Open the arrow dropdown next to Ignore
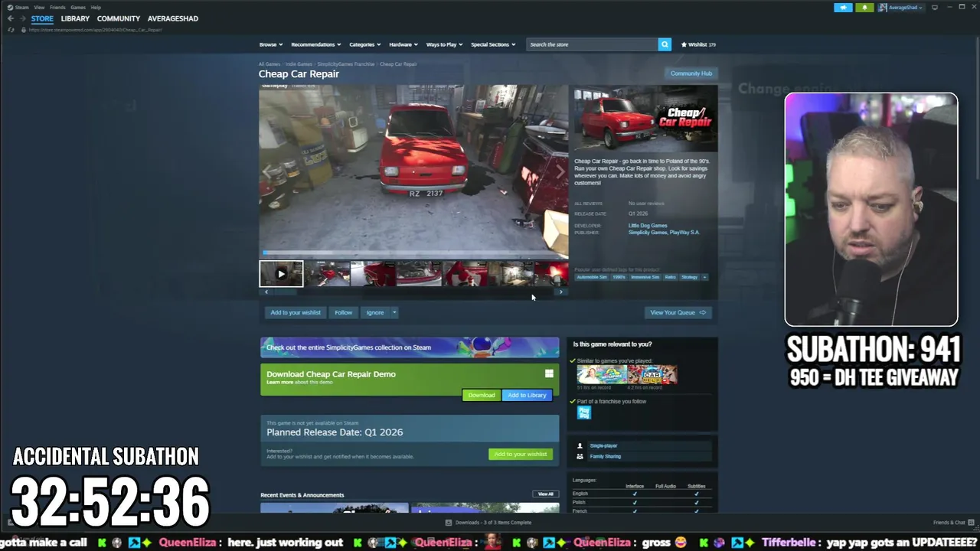Image resolution: width=980 pixels, height=551 pixels. [394, 312]
